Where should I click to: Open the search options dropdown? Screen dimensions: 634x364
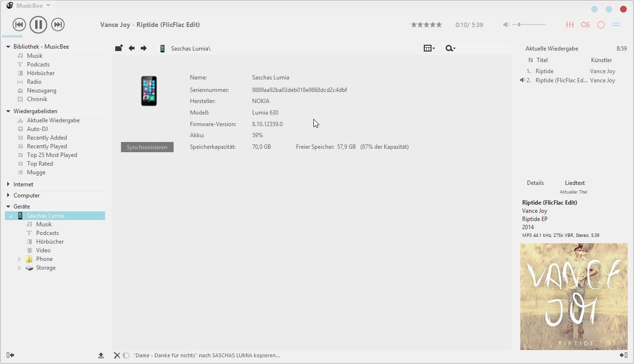click(450, 48)
